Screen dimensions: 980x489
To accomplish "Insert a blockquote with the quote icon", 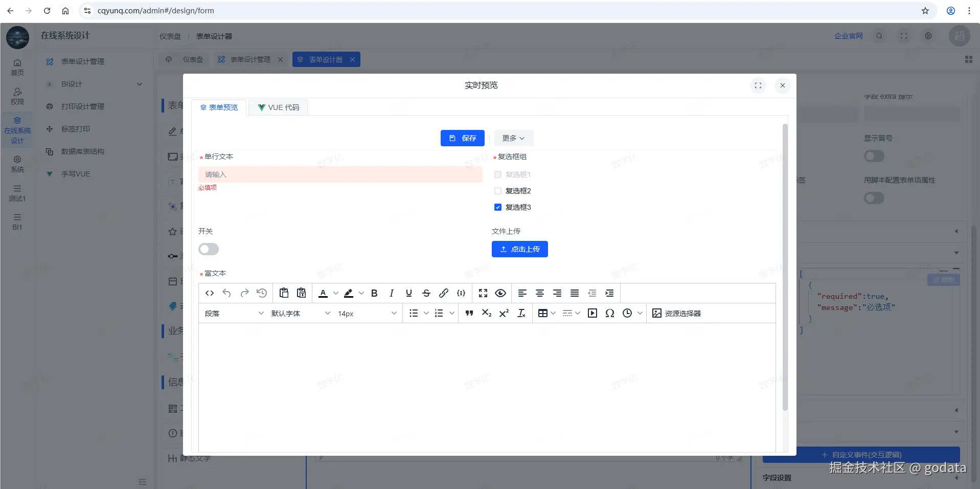I will [x=469, y=313].
